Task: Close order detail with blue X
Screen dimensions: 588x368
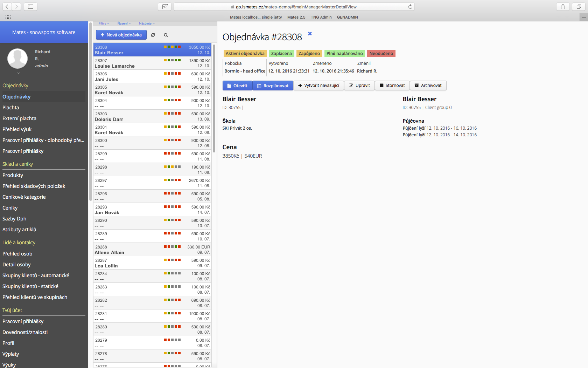Action: (x=310, y=34)
